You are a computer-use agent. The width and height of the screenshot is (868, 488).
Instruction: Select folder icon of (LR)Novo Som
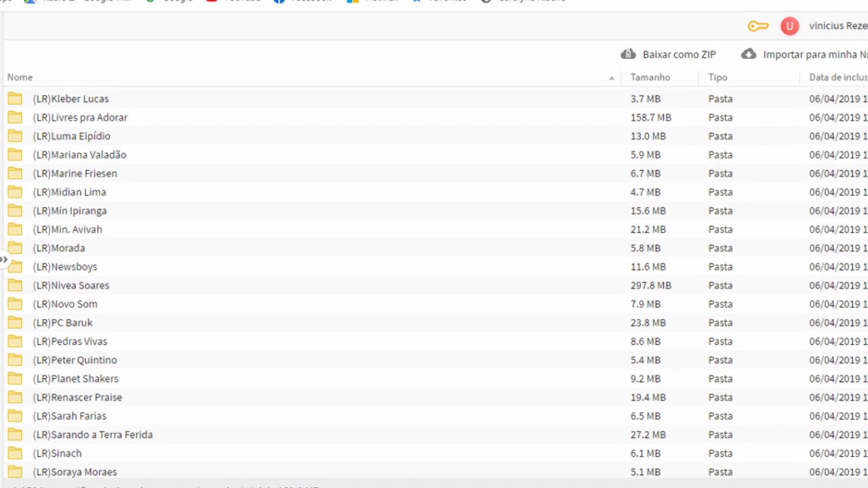click(x=15, y=304)
